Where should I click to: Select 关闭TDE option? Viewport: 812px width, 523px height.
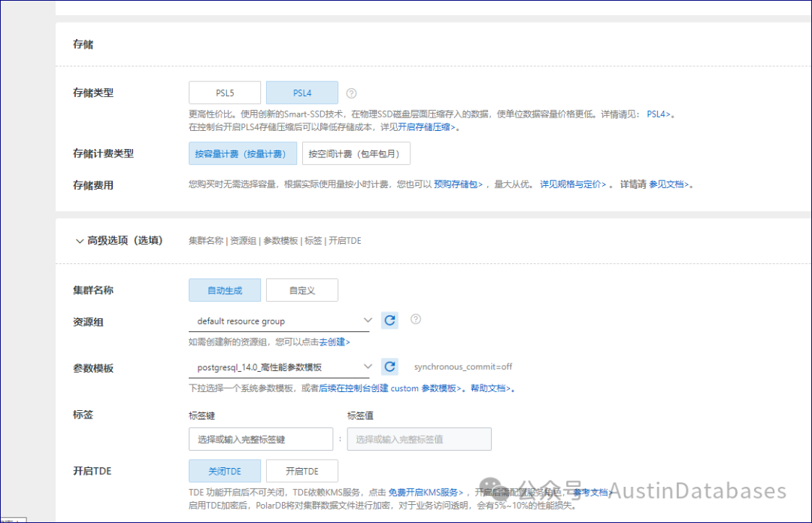click(x=225, y=471)
